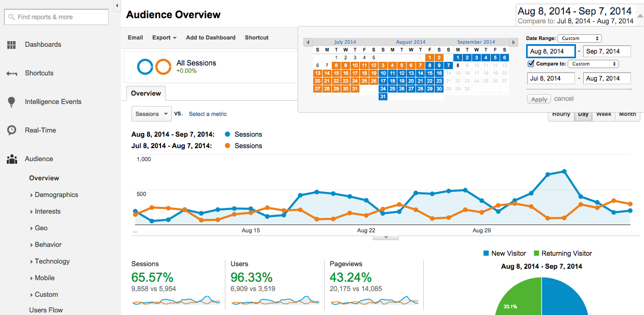Click the Real-Time clock icon

[11, 130]
